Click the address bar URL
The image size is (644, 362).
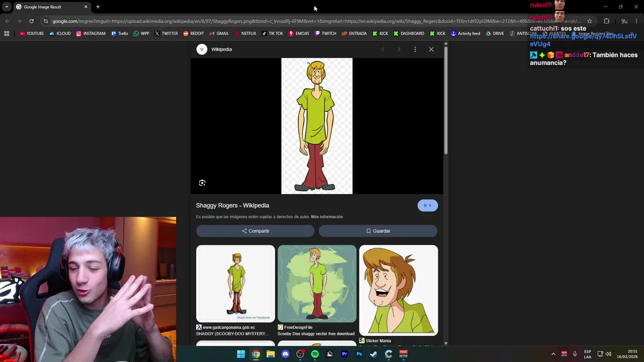coord(316,21)
